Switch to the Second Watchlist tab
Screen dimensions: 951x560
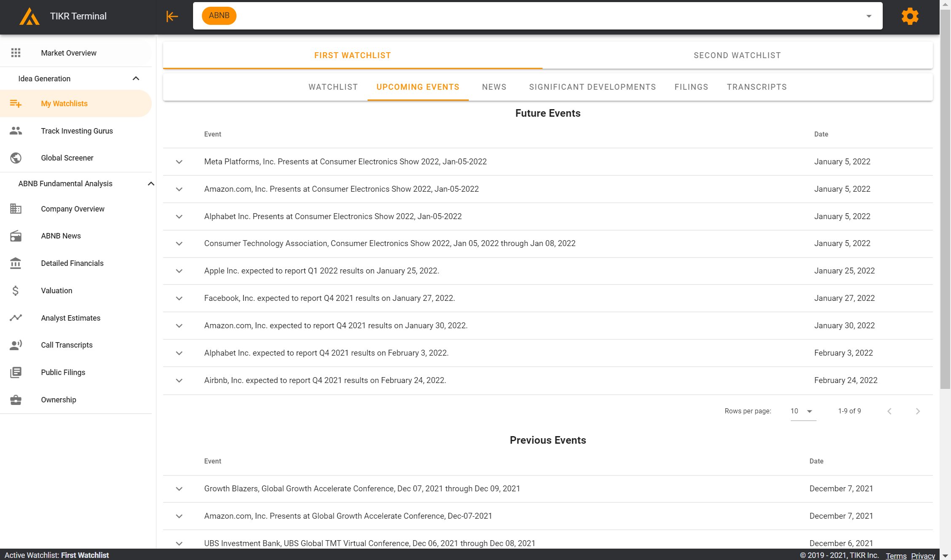[737, 55]
